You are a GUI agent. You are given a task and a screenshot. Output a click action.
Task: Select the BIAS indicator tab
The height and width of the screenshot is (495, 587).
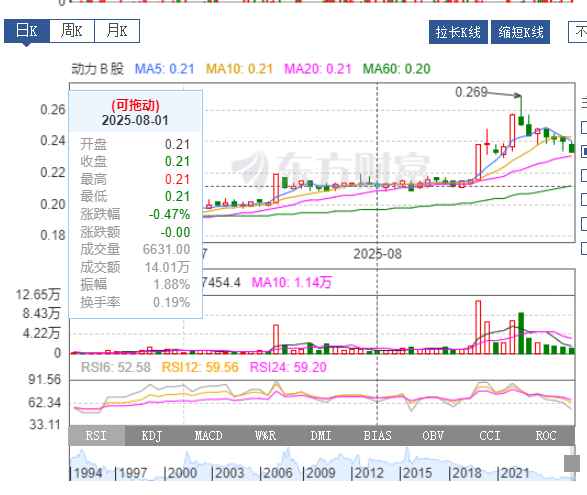[377, 436]
